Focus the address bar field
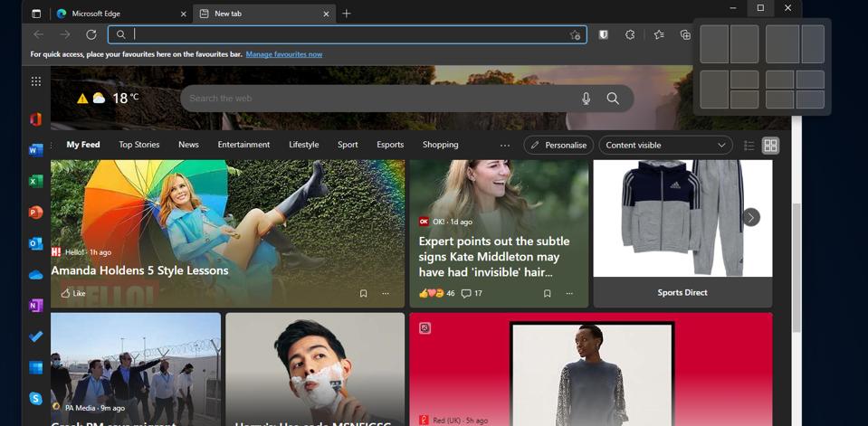This screenshot has height=426, width=868. pyautogui.click(x=347, y=35)
